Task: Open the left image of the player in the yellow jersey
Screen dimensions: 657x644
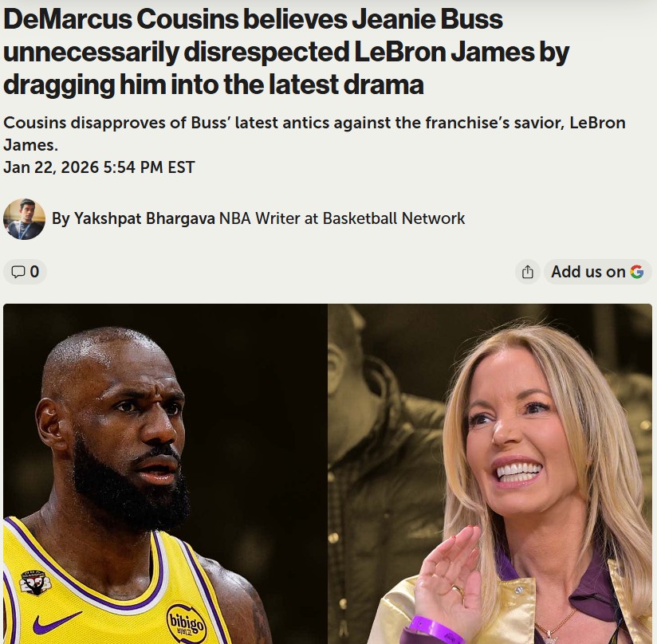Action: point(165,473)
